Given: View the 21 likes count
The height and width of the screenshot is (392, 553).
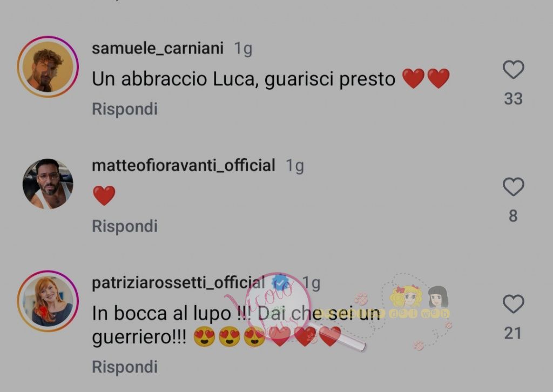Looking at the screenshot, I should pyautogui.click(x=513, y=333).
